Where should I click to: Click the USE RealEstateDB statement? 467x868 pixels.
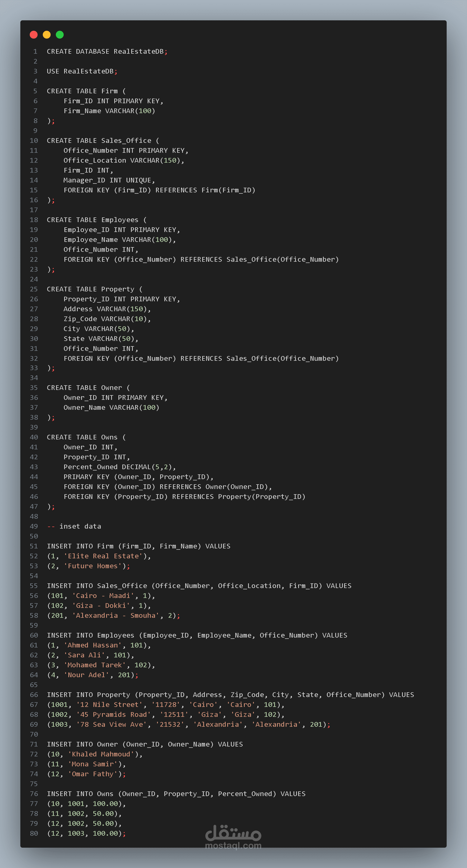tap(82, 71)
